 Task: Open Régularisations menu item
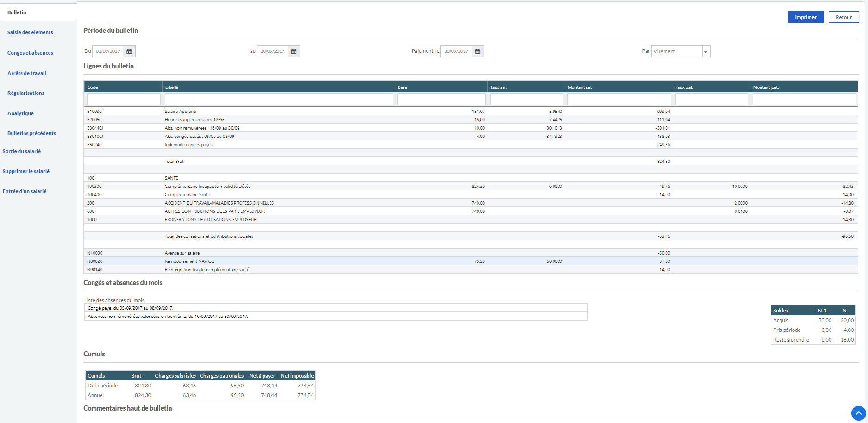pyautogui.click(x=26, y=93)
